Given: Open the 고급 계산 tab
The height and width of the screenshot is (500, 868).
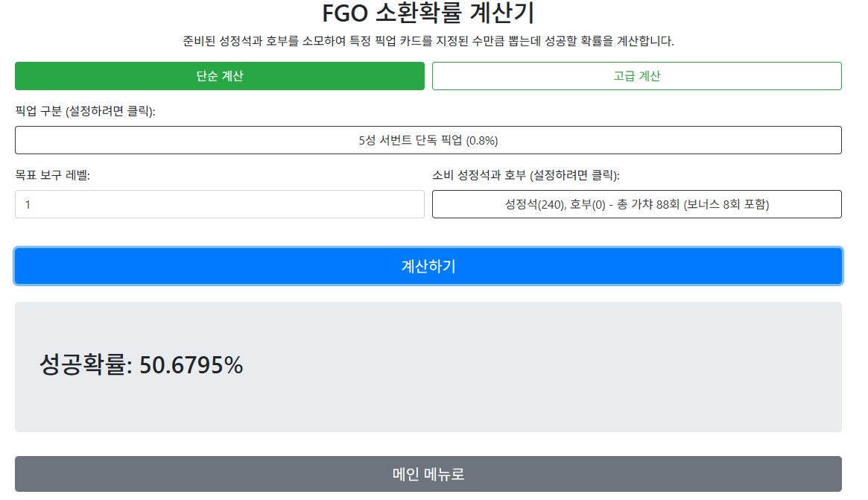Looking at the screenshot, I should (x=636, y=76).
